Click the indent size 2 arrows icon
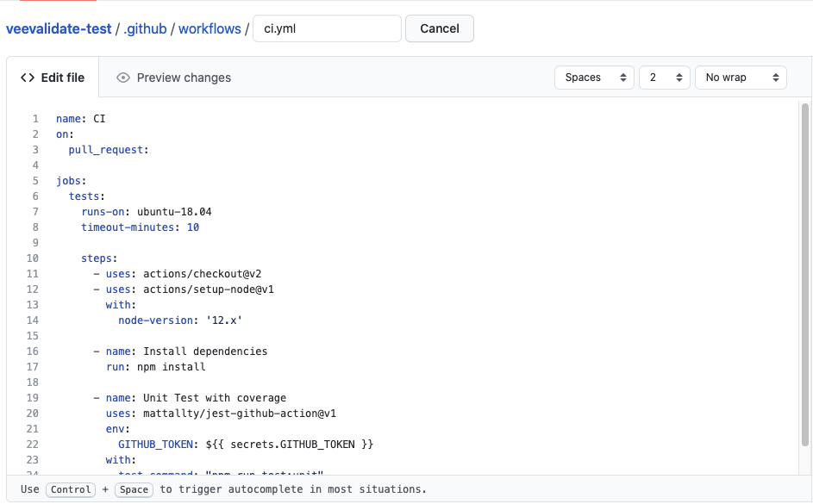This screenshot has width=813, height=504. click(679, 78)
